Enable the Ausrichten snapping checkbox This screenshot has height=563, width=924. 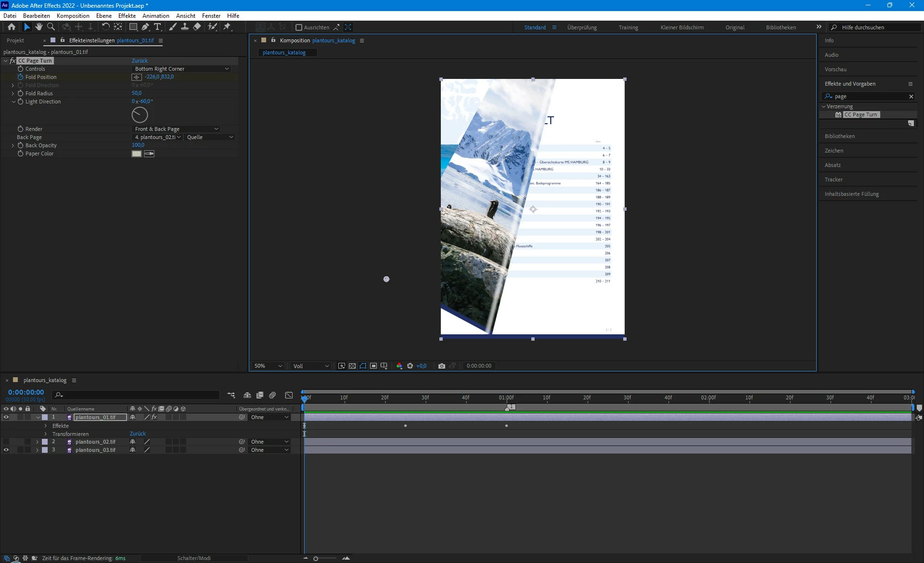tap(299, 27)
